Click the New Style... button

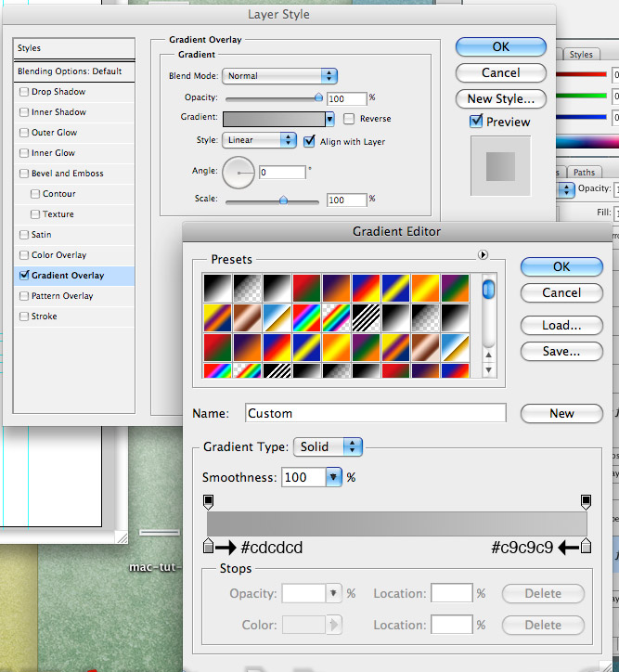[x=501, y=98]
